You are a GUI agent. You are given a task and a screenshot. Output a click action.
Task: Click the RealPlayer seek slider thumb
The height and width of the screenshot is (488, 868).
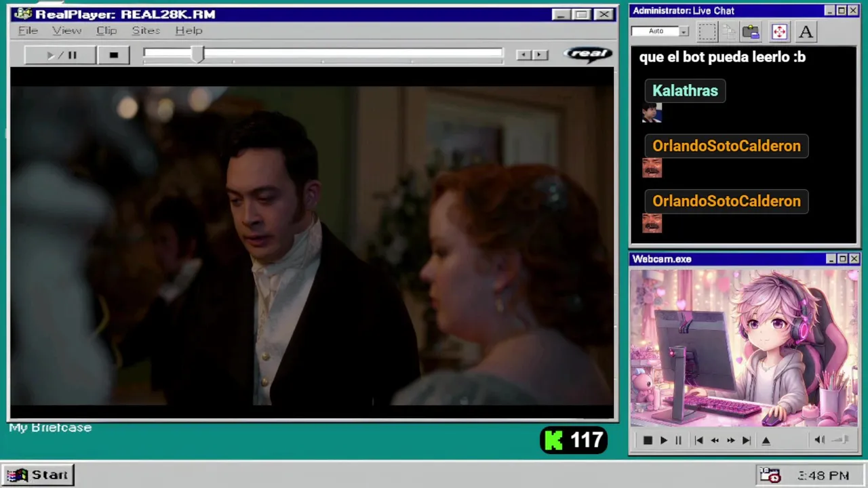click(x=197, y=55)
